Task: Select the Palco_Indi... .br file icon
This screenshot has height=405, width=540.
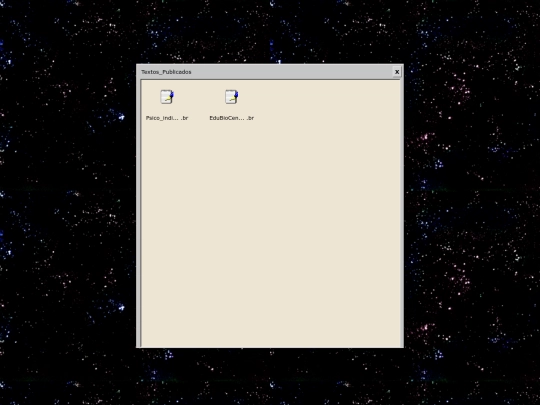Action: (x=167, y=97)
